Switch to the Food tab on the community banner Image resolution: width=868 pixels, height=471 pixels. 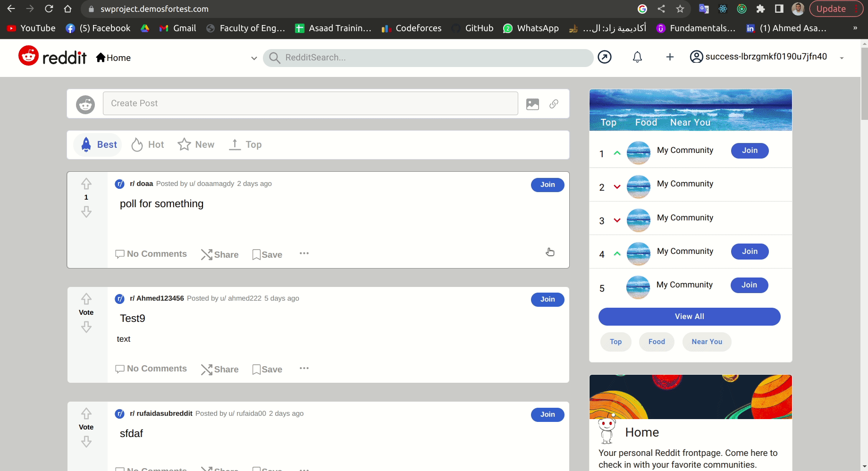646,122
